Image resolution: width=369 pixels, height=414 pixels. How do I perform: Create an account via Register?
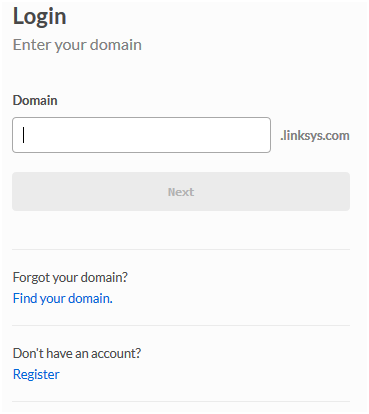coord(36,374)
